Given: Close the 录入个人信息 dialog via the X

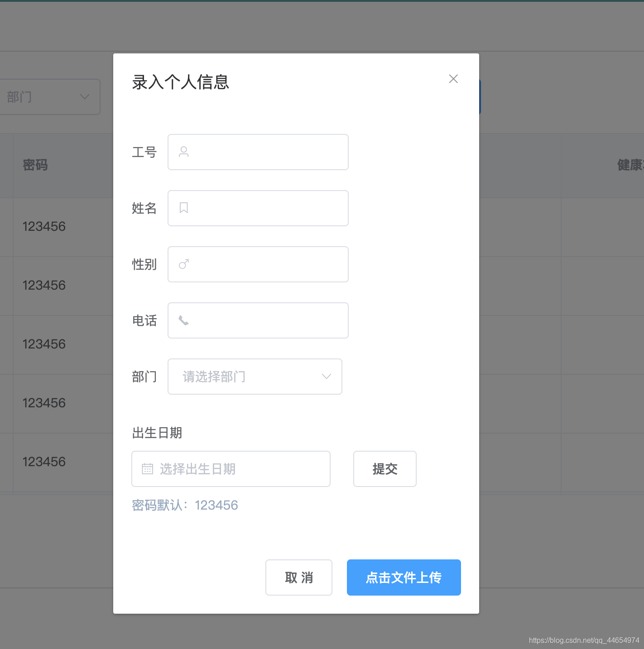Looking at the screenshot, I should point(453,79).
